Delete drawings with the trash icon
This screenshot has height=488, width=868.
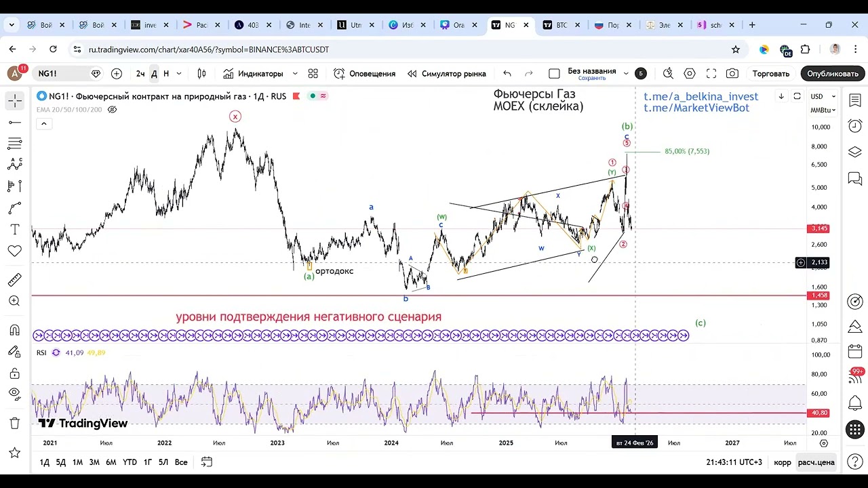click(14, 424)
